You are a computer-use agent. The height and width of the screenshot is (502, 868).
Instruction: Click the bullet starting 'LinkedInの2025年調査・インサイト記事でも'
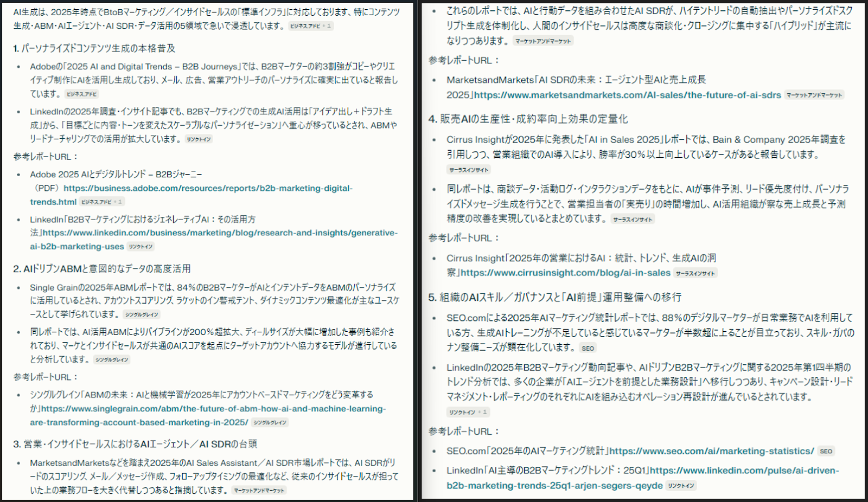[214, 125]
